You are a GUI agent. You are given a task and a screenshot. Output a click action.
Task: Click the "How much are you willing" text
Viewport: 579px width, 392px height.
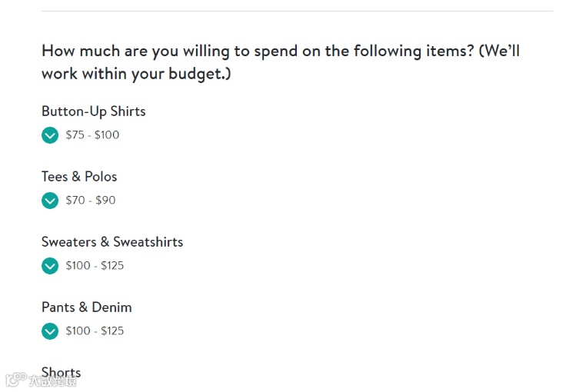coord(135,51)
